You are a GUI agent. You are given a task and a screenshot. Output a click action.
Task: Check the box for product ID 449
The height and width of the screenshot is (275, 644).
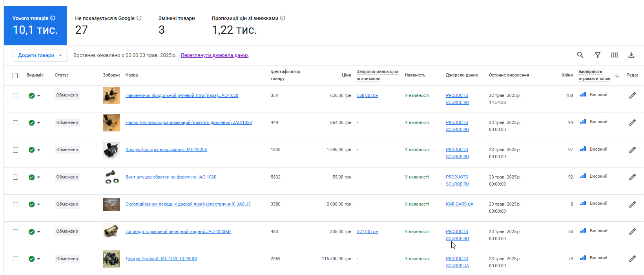[x=15, y=123]
